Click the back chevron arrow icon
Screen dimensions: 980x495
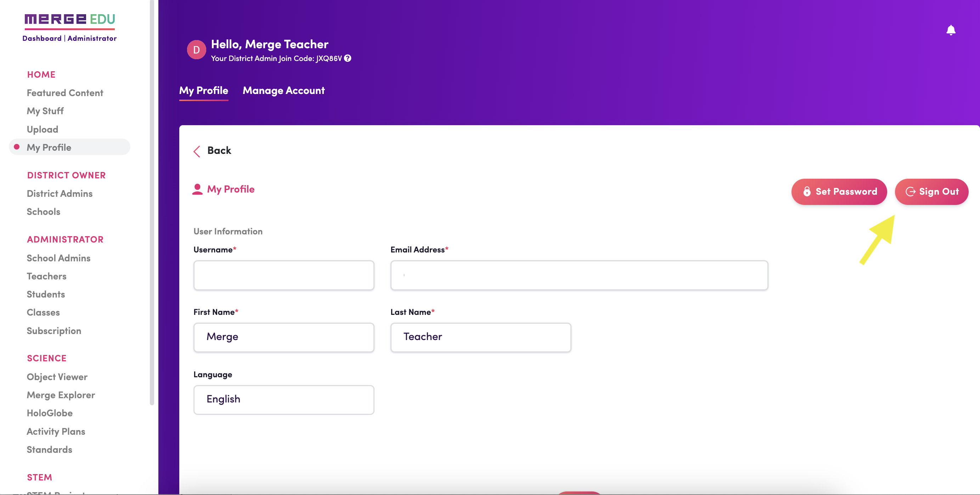coord(197,151)
